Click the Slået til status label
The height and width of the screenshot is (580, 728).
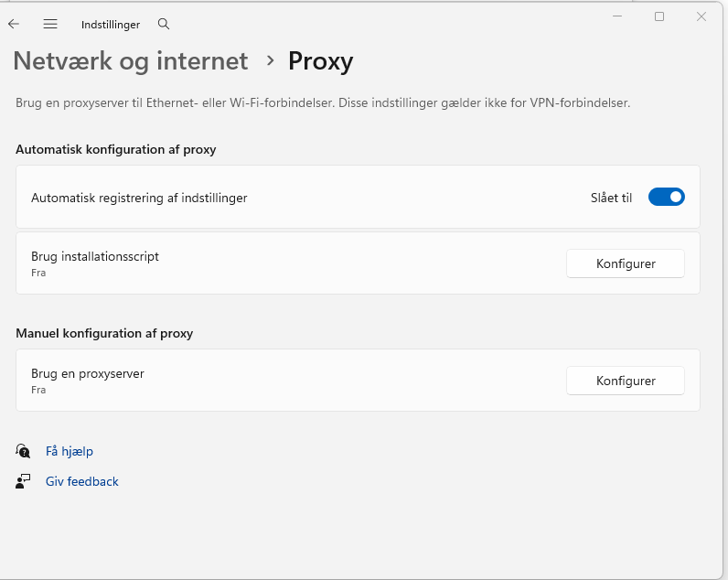tap(611, 198)
